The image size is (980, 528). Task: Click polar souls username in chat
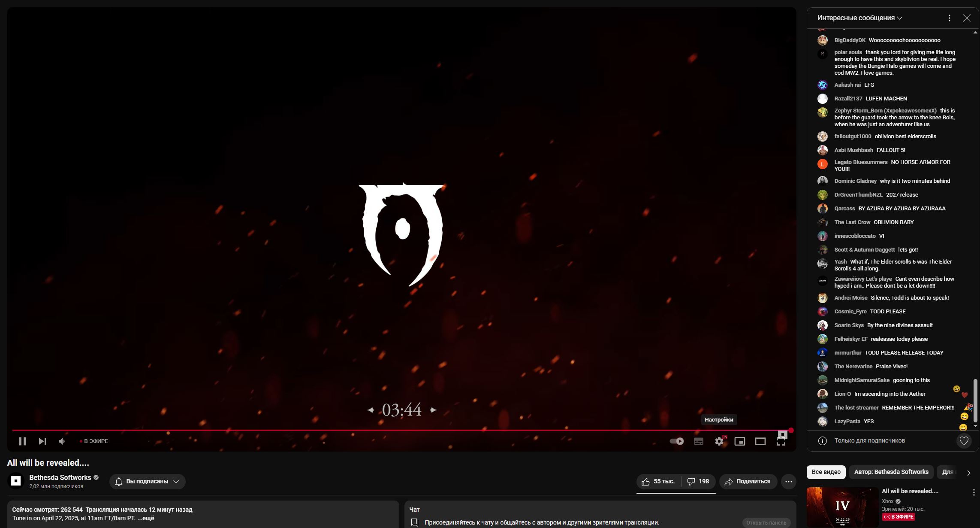click(848, 52)
